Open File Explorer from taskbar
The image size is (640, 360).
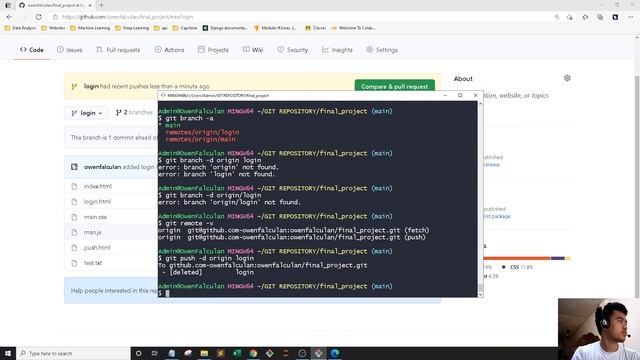click(204, 353)
